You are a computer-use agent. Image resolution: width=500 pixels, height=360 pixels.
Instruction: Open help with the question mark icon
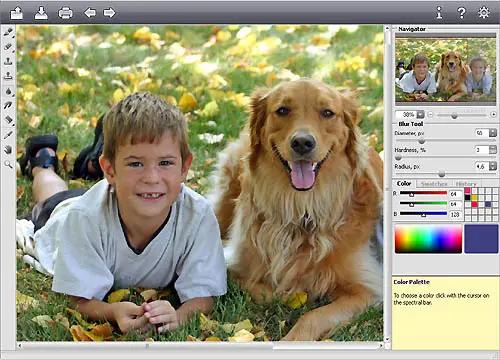click(x=462, y=13)
